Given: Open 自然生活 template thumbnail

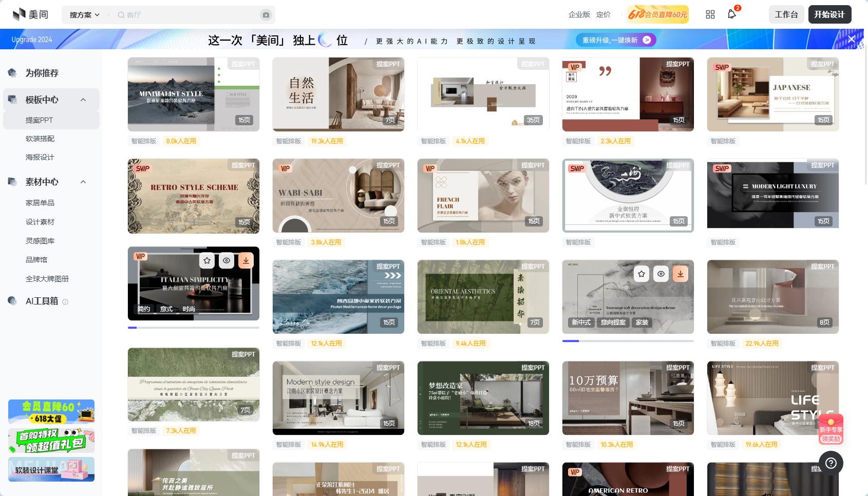Looking at the screenshot, I should (338, 94).
